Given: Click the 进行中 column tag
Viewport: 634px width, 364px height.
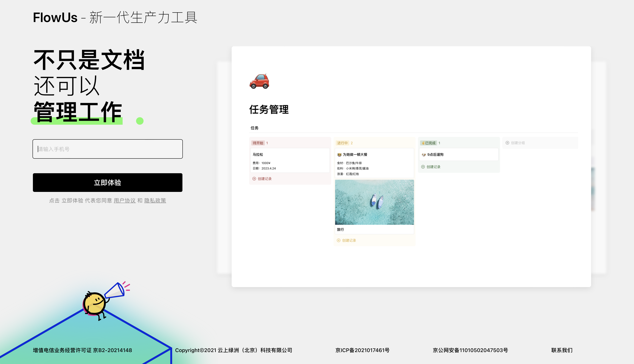Looking at the screenshot, I should tap(342, 143).
